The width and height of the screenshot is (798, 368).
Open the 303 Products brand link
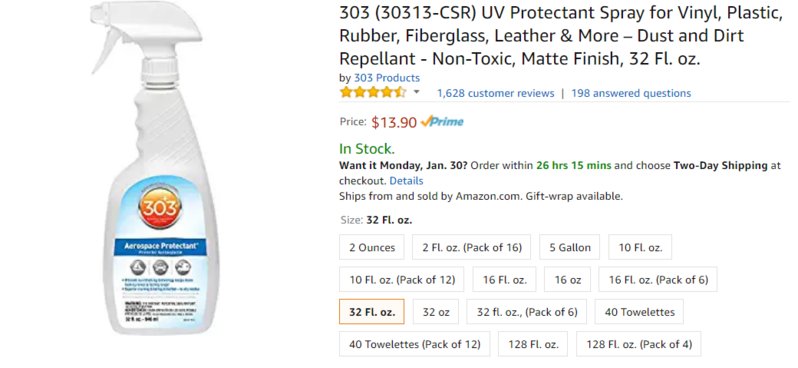[387, 78]
